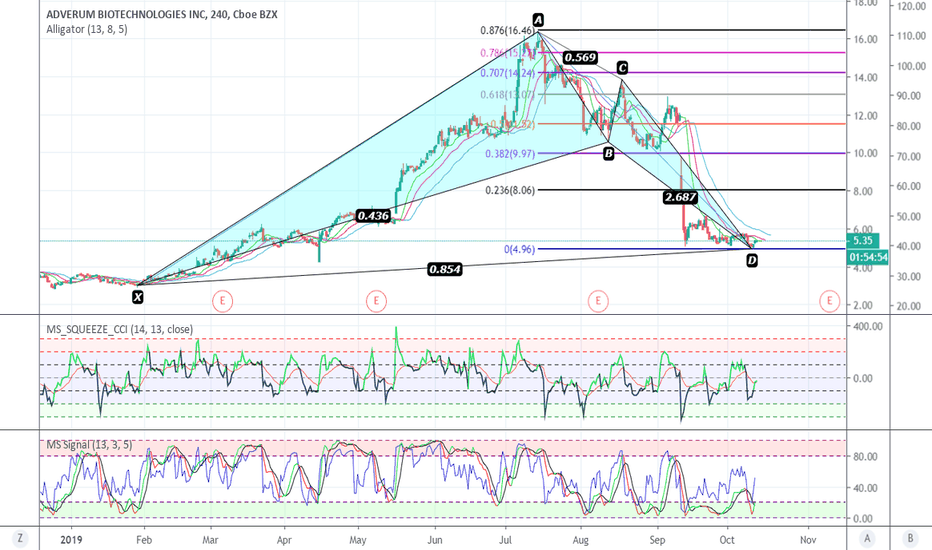Click the round A button below the price scale
932x550 pixels.
867,539
